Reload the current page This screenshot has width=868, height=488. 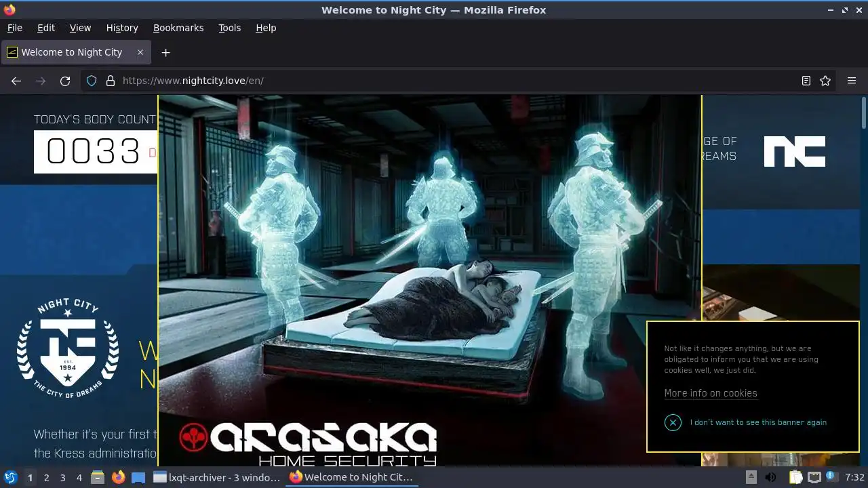65,81
